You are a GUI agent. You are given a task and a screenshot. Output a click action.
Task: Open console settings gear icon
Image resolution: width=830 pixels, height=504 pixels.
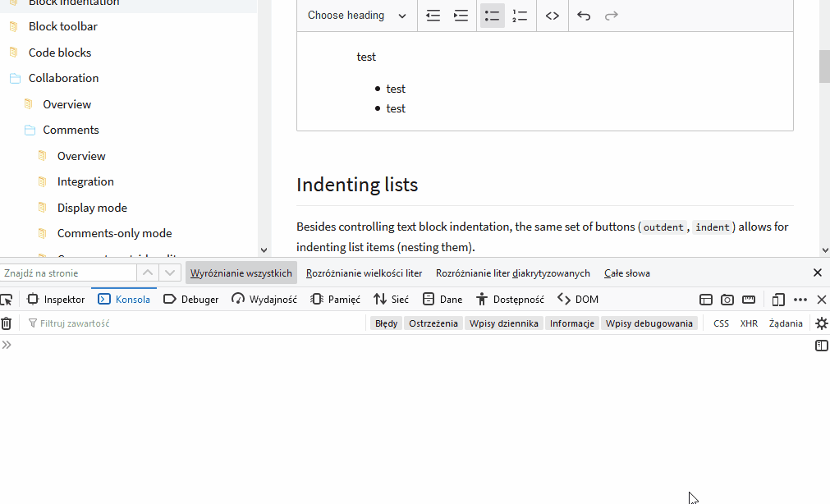822,323
